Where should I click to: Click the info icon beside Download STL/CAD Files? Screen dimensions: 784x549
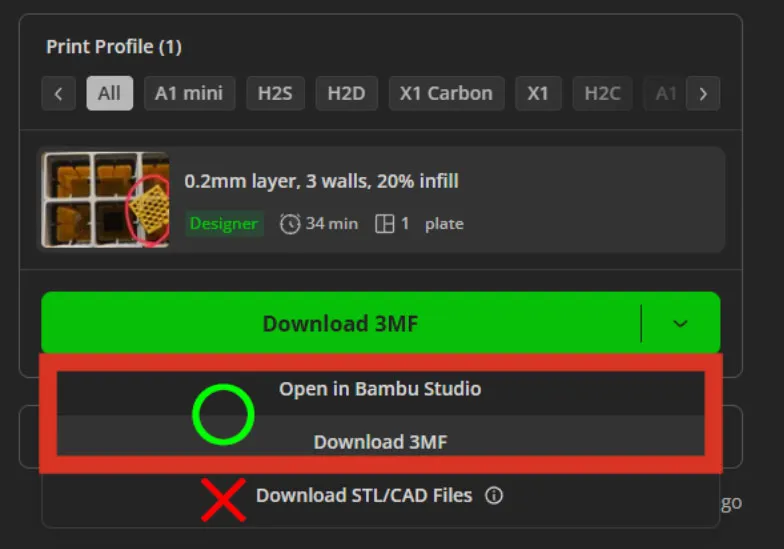click(494, 496)
